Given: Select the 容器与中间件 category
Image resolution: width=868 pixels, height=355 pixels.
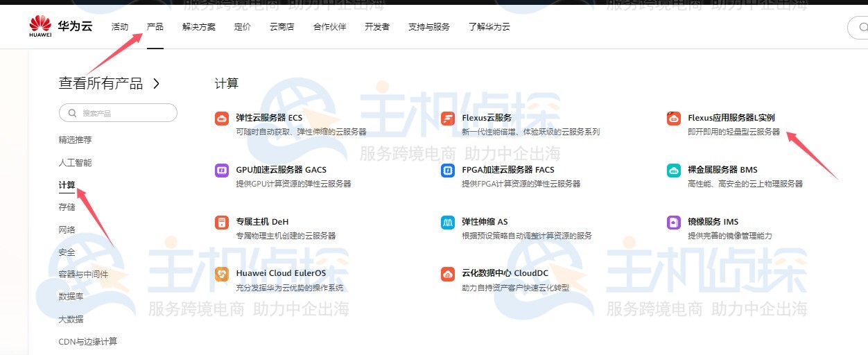Looking at the screenshot, I should [84, 275].
